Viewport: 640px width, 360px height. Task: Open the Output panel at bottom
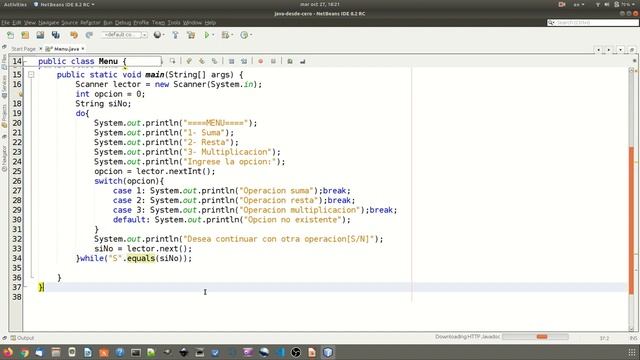point(22,338)
